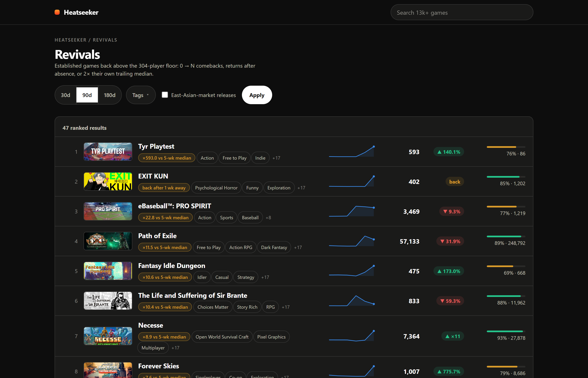
Task: Expand the Tags dropdown
Action: coord(141,95)
